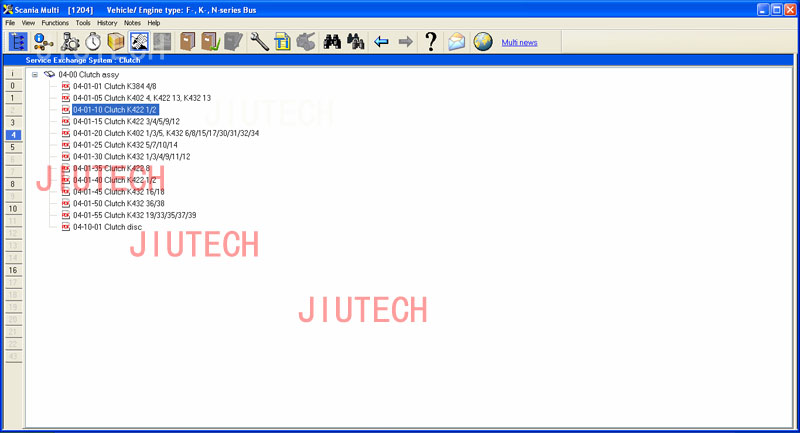This screenshot has width=800, height=433.
Task: Open the Help menu
Action: [154, 23]
